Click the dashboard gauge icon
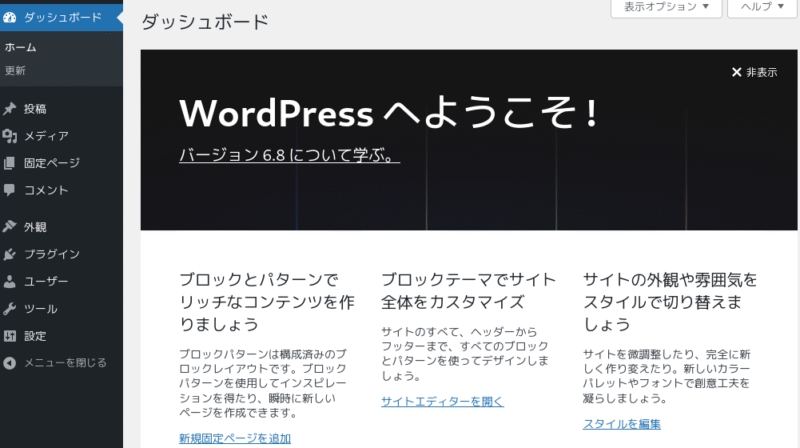800x448 pixels. point(10,18)
